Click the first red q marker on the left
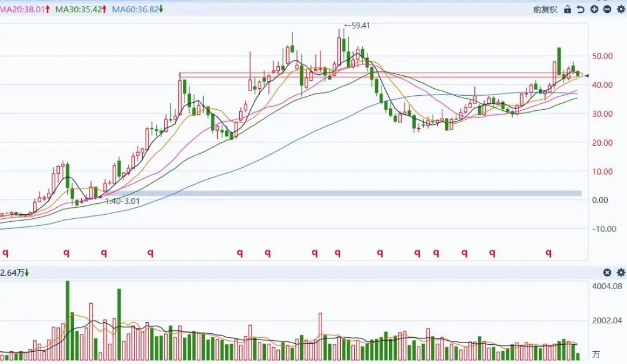The image size is (627, 364). pos(6,253)
